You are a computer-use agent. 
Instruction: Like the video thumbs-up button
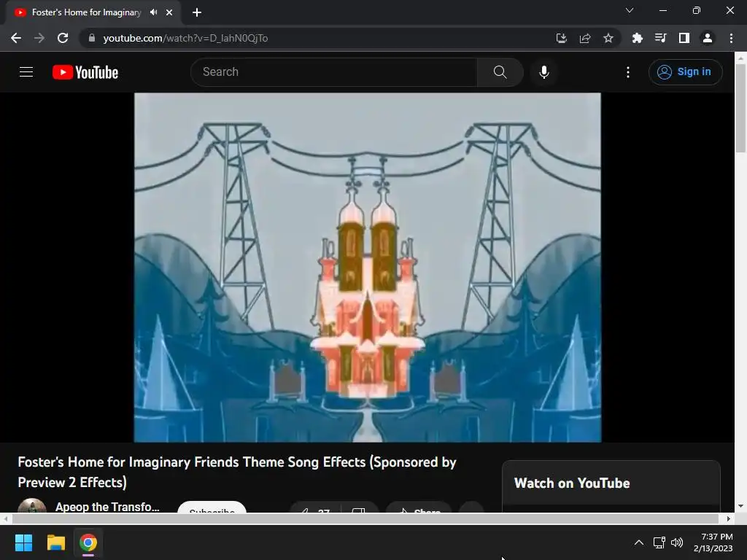pos(315,507)
